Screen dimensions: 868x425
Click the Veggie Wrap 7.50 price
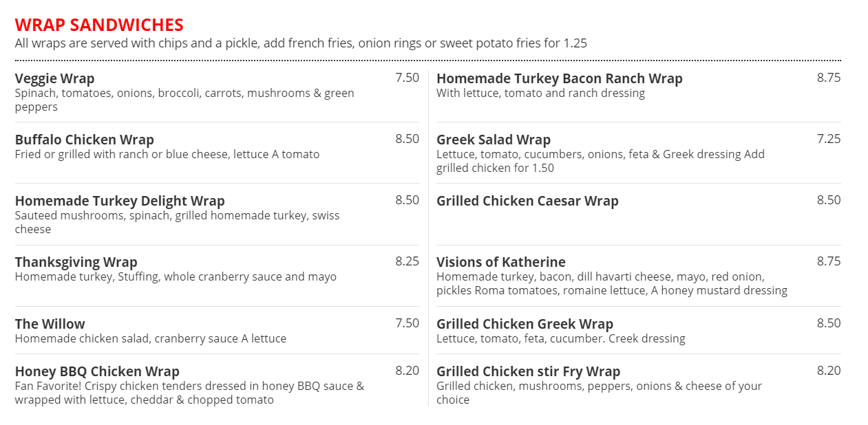[x=407, y=78]
